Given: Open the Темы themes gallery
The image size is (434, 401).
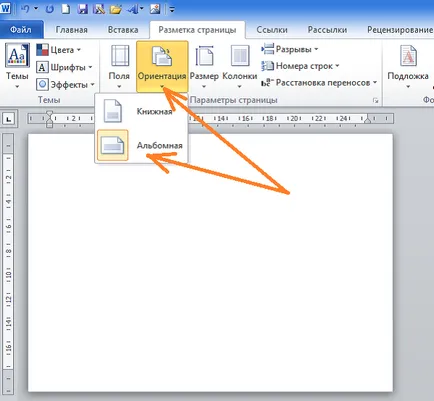Looking at the screenshot, I should pyautogui.click(x=17, y=66).
